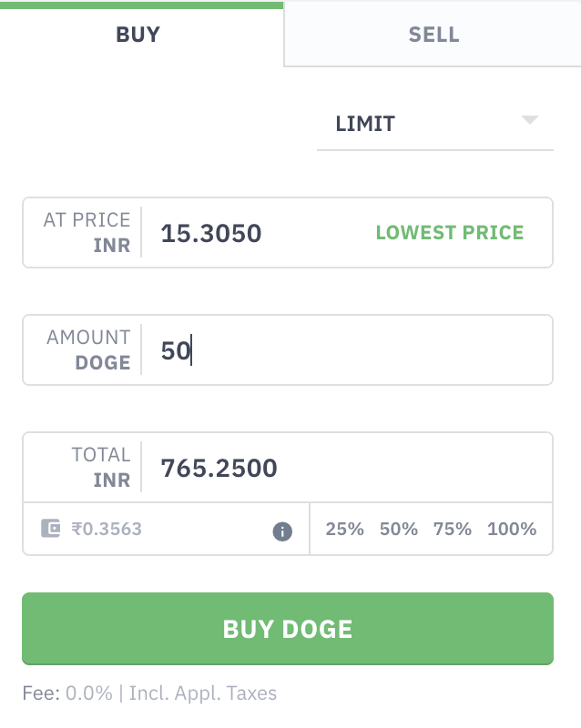Pick the 75% balance option
Screen dimensions: 581x728
(452, 529)
